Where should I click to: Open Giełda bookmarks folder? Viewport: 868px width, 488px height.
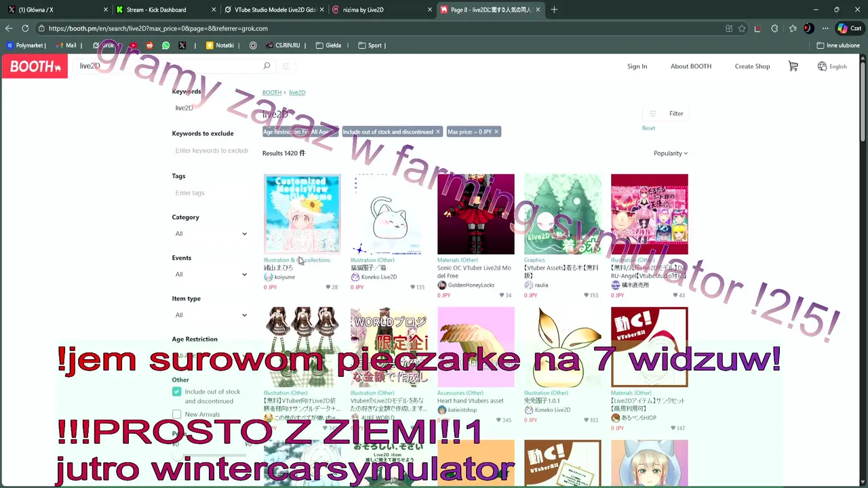[328, 45]
